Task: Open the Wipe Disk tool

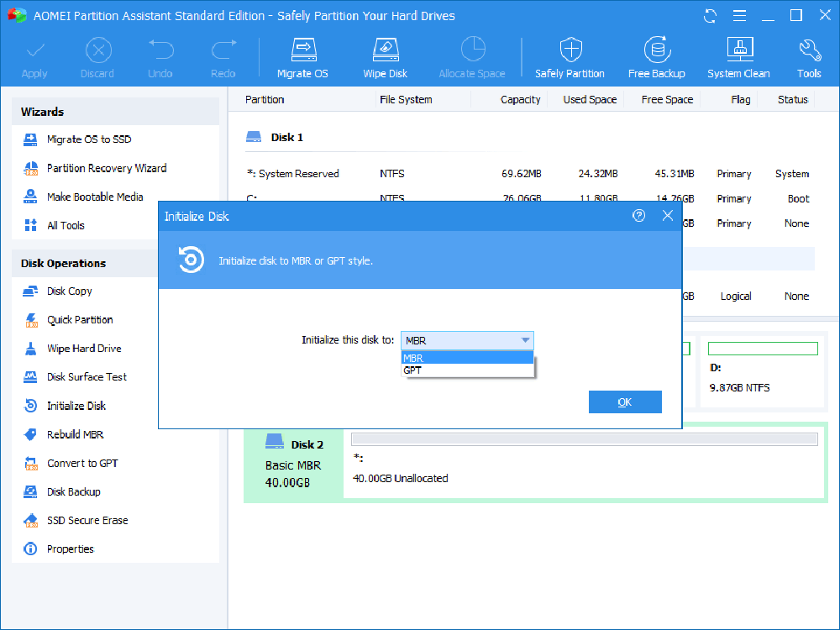Action: [386, 58]
